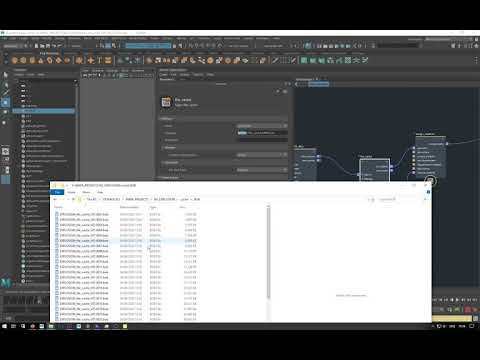480x360 pixels.
Task: Click the Up arrow in Explorer navigation
Action: pyautogui.click(x=73, y=199)
